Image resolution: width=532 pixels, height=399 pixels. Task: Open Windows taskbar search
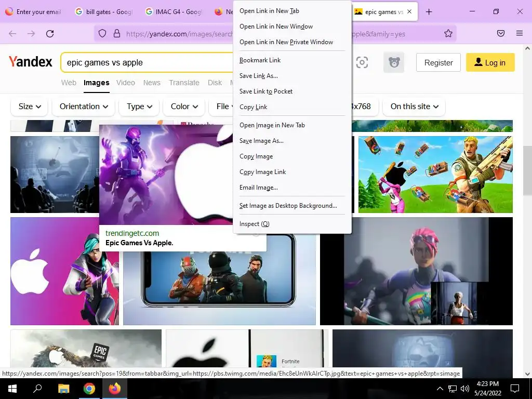37,389
